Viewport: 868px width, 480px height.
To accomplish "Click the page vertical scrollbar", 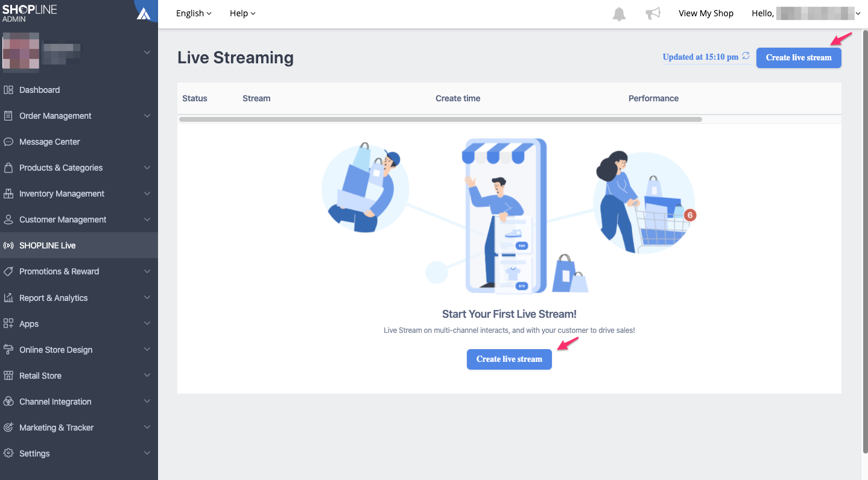I will pos(865,241).
